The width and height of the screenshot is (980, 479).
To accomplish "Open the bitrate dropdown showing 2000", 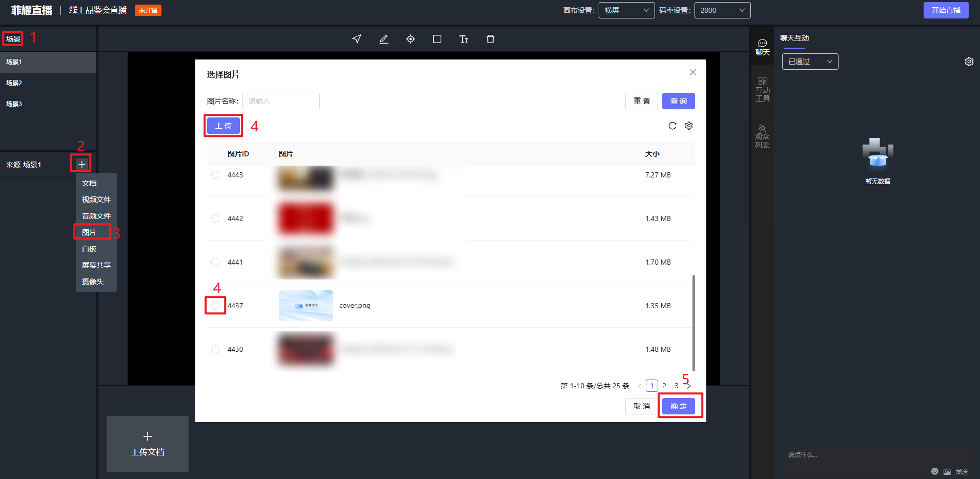I will (722, 10).
